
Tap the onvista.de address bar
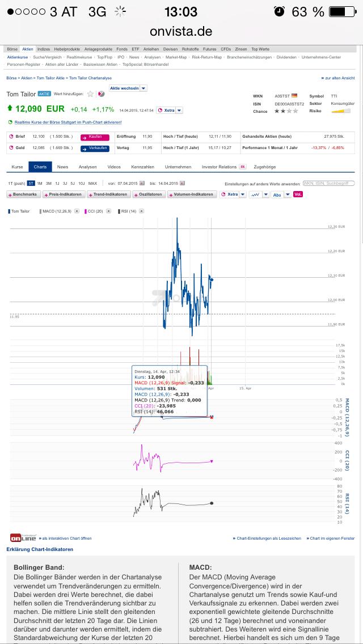181,31
